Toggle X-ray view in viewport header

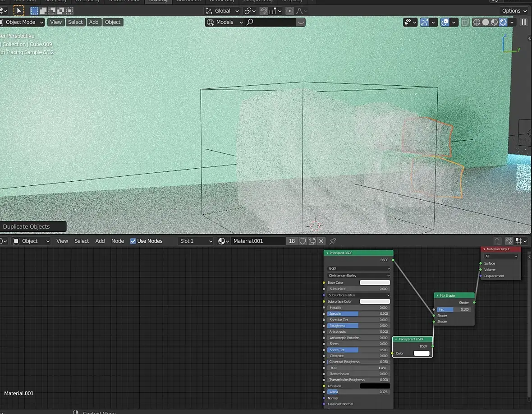pyautogui.click(x=465, y=22)
